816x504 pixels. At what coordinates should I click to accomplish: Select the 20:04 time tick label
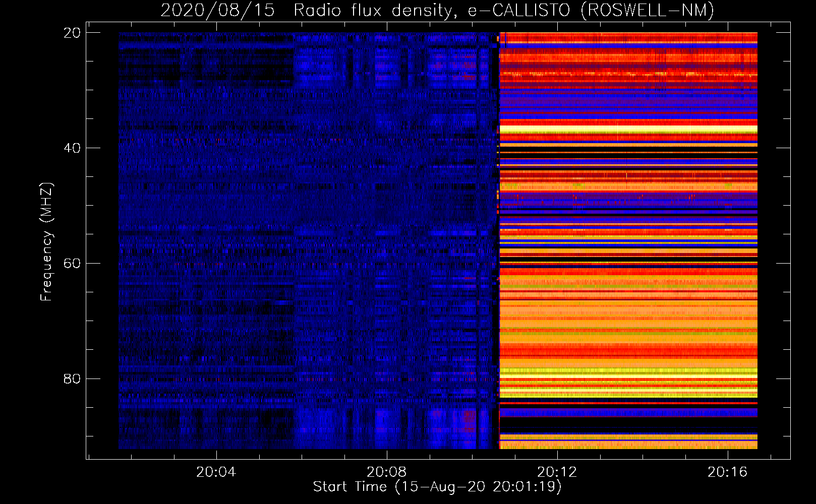[216, 472]
